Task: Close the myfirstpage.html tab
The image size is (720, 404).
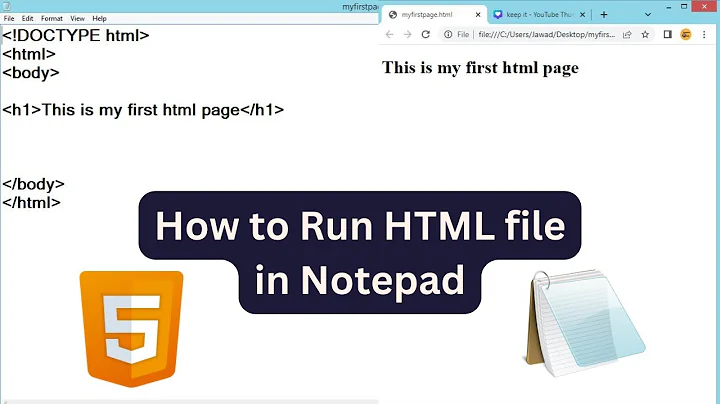Action: (478, 15)
